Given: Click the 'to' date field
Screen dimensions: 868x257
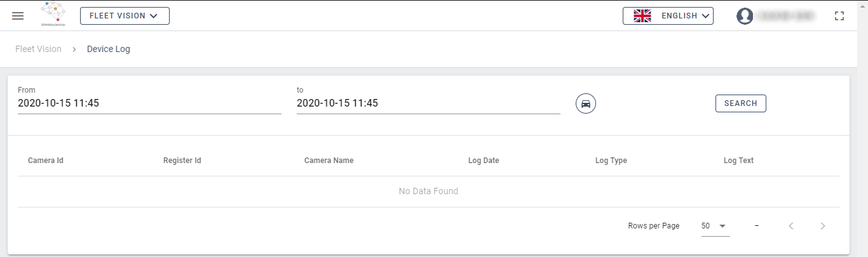Looking at the screenshot, I should click(x=428, y=103).
